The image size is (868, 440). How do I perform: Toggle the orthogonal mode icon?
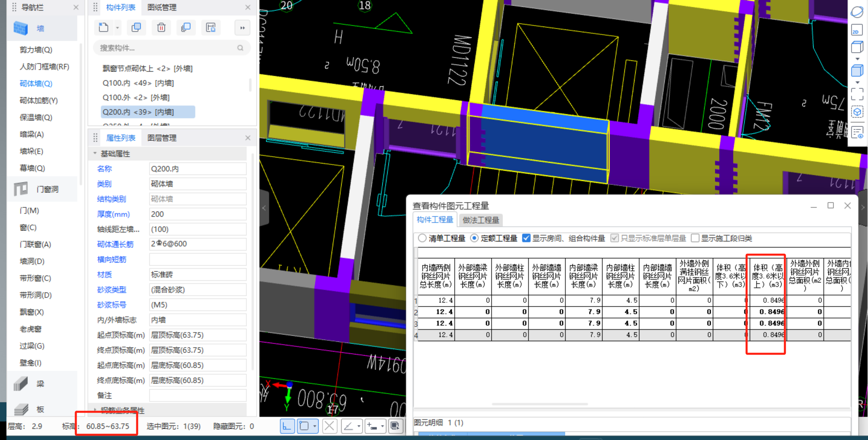click(287, 426)
